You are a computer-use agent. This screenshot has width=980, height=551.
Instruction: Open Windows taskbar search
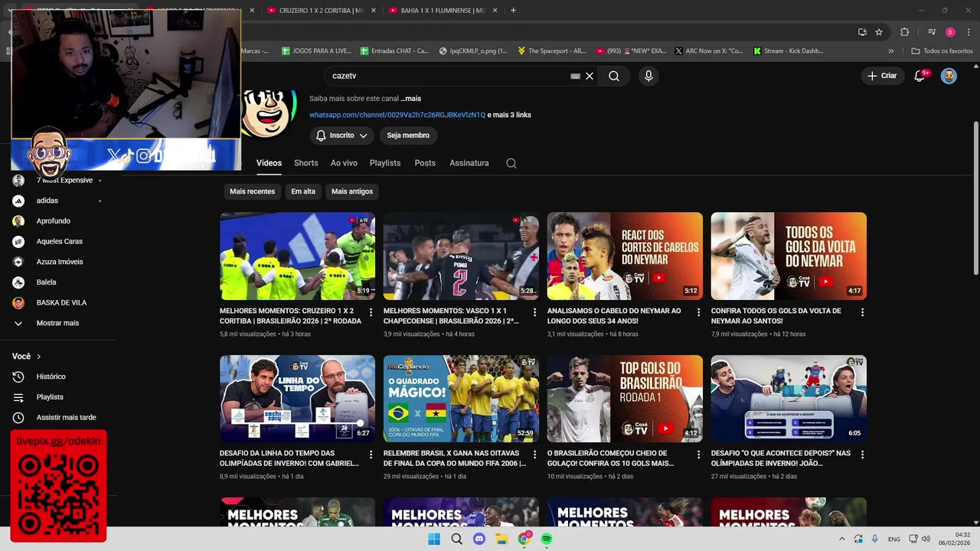point(457,539)
